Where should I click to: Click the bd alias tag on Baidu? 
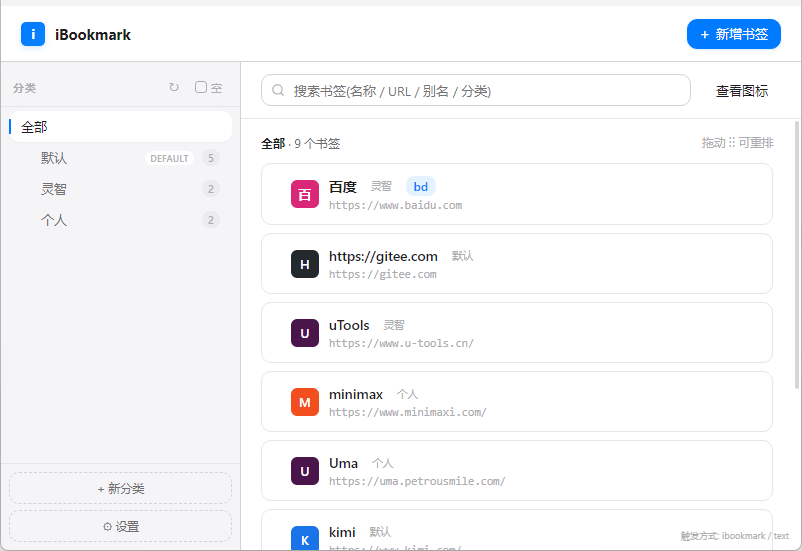(x=421, y=187)
